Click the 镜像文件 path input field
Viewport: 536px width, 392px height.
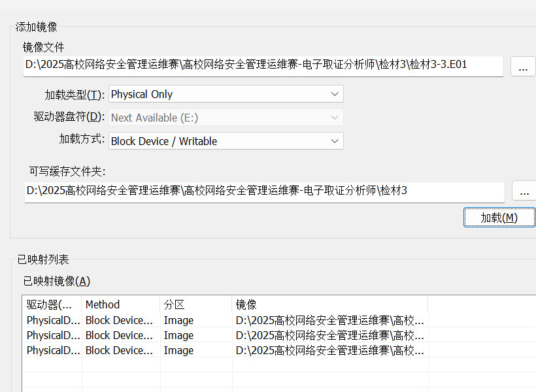pyautogui.click(x=263, y=66)
